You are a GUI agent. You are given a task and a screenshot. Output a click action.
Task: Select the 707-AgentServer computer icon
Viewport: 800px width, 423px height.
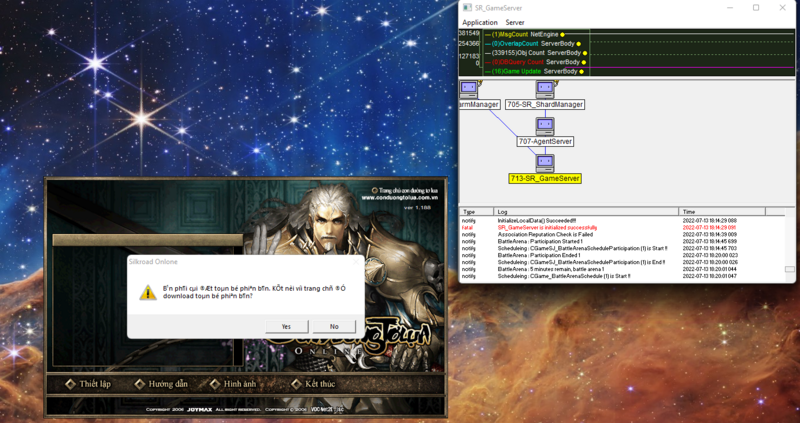[545, 126]
